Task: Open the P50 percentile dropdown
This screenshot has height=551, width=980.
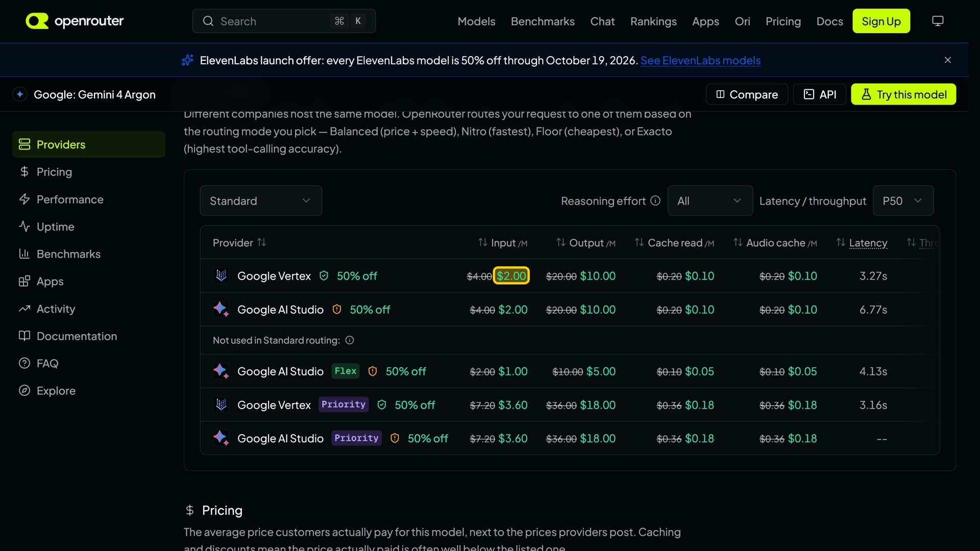Action: click(x=903, y=201)
